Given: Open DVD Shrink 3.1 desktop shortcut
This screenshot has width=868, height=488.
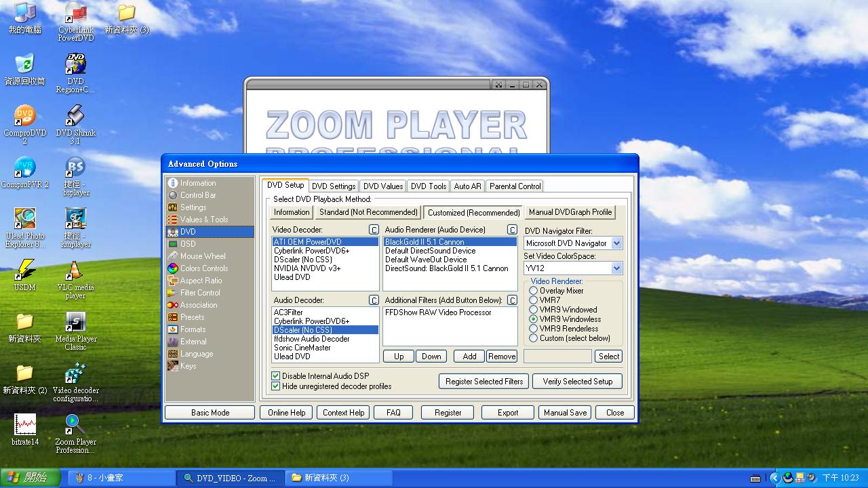Looking at the screenshot, I should 75,116.
